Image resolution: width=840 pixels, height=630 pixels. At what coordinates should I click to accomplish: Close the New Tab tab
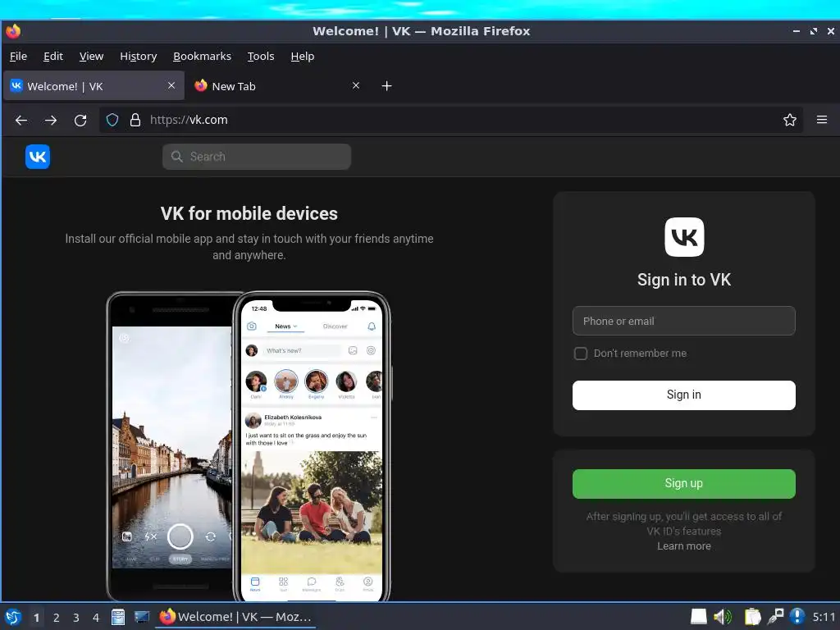pyautogui.click(x=356, y=85)
